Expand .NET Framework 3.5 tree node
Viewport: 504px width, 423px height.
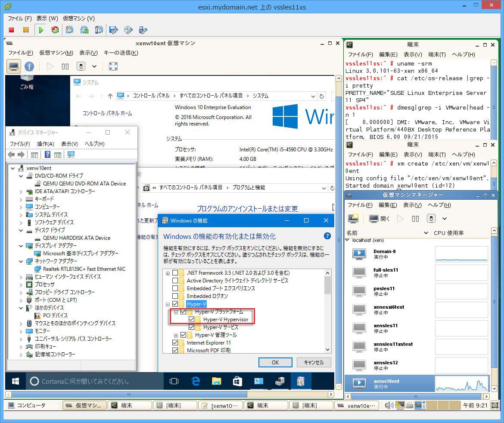point(168,273)
